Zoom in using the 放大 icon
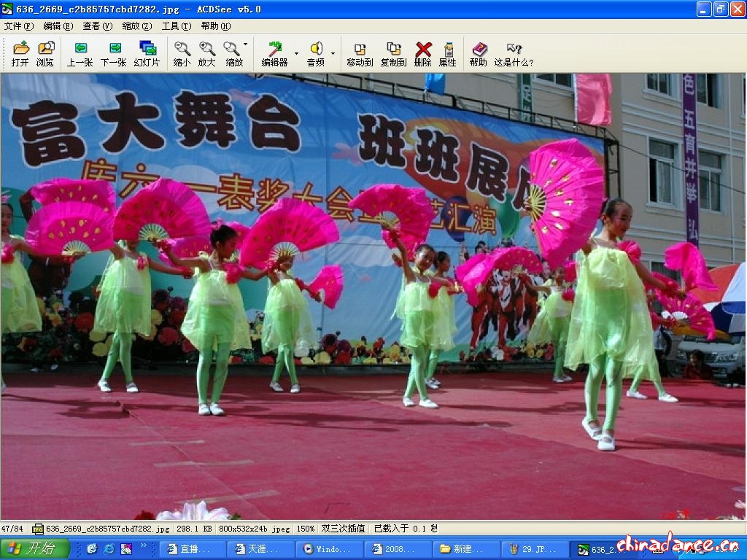This screenshot has height=560, width=747. pyautogui.click(x=206, y=53)
